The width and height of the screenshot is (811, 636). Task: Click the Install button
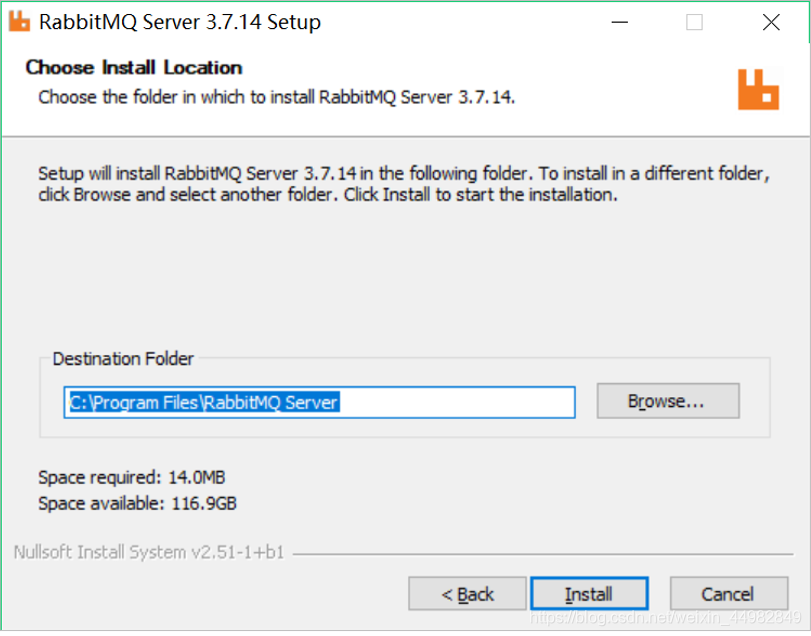coord(589,593)
